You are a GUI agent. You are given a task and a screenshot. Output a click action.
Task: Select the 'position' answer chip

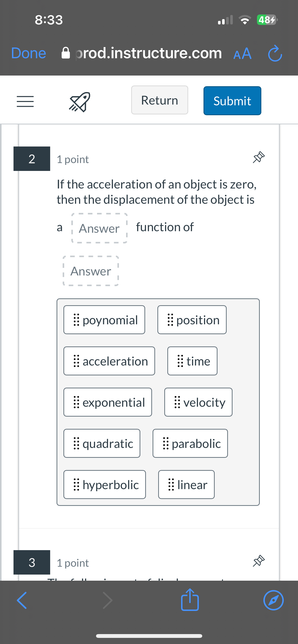point(192,320)
